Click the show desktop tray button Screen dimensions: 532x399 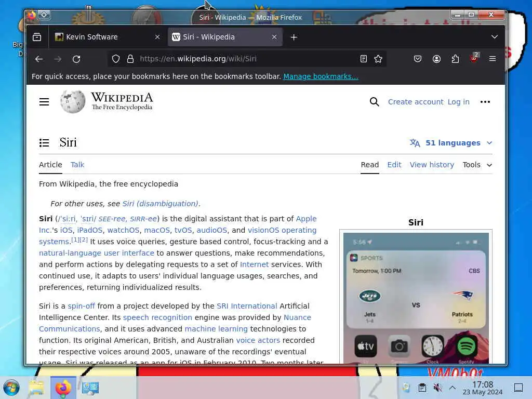tap(518, 388)
